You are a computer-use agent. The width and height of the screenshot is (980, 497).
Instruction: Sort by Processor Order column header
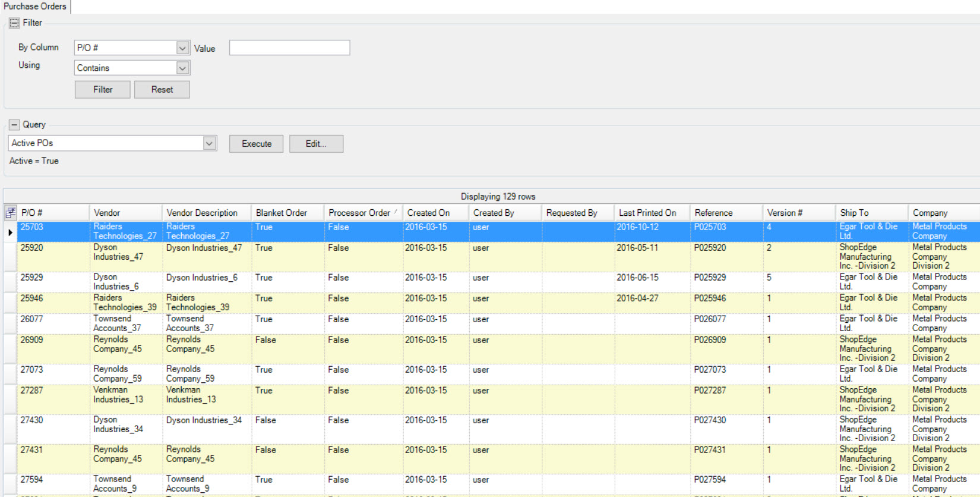359,213
